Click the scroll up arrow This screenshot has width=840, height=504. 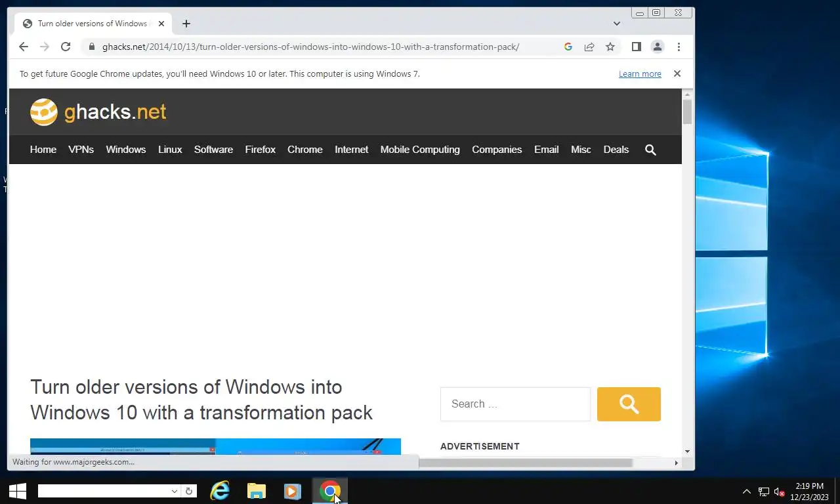pyautogui.click(x=687, y=94)
